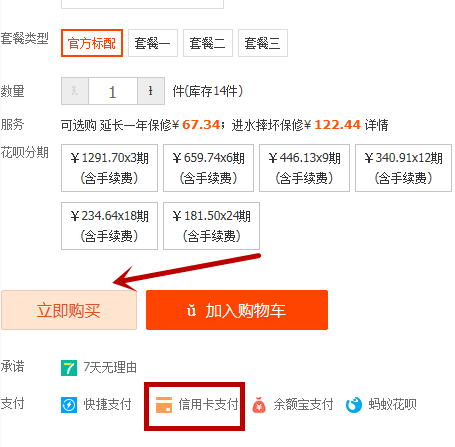Click the 快捷支付 lightning icon

pos(69,405)
